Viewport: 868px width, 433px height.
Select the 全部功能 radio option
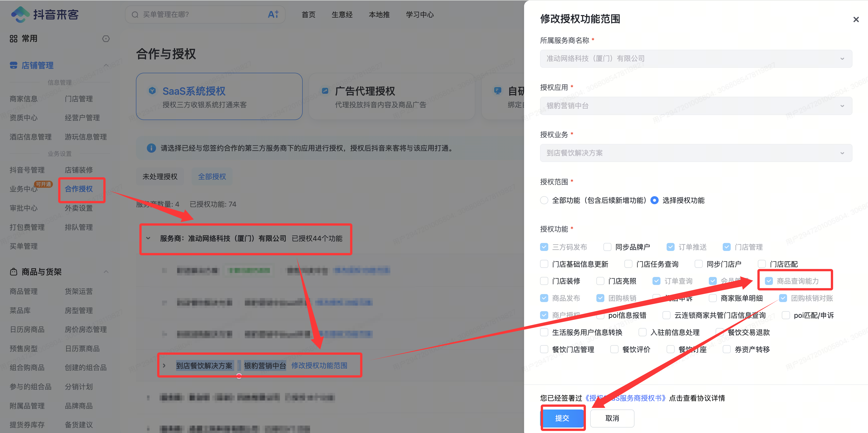(x=544, y=200)
